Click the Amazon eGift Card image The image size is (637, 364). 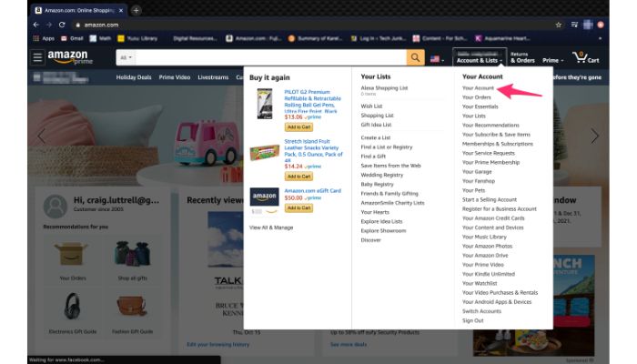pyautogui.click(x=264, y=197)
